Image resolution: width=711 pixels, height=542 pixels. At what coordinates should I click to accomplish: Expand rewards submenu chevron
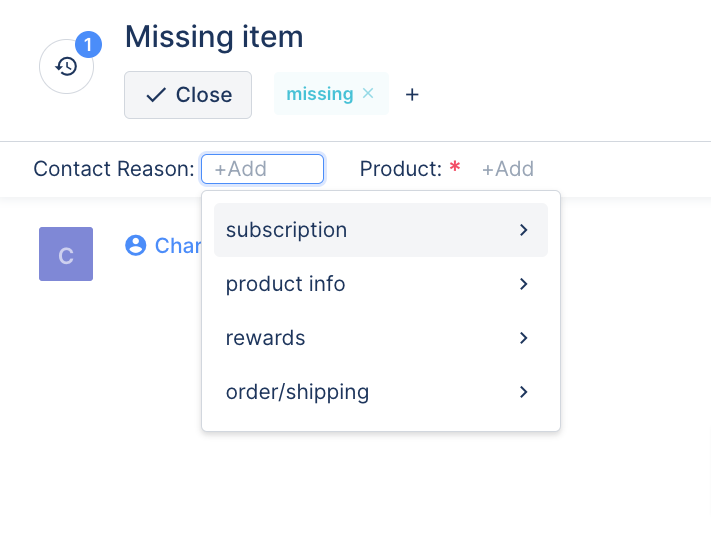(524, 338)
